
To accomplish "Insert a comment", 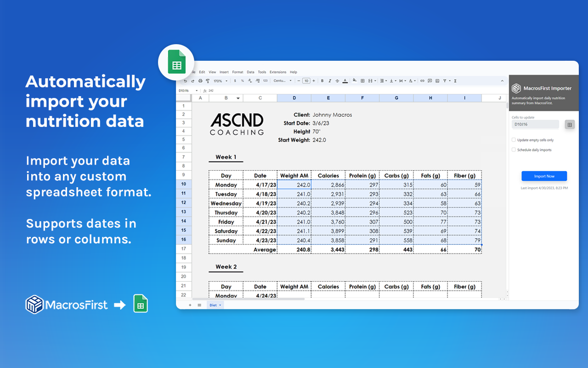I will click(x=430, y=81).
